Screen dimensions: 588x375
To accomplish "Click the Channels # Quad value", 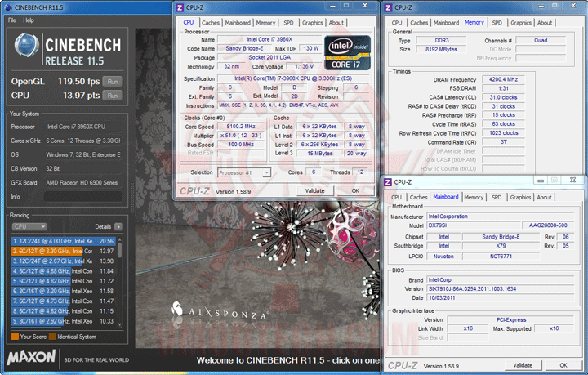I will 541,41.
